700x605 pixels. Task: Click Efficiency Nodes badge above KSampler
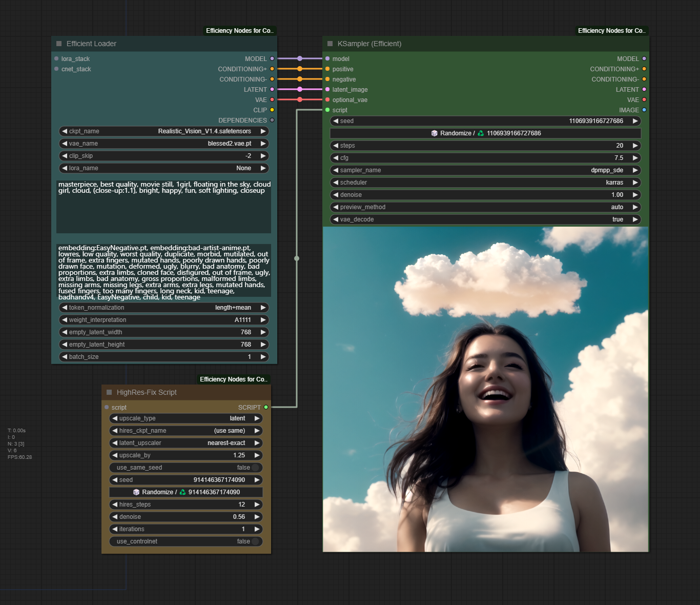[611, 31]
